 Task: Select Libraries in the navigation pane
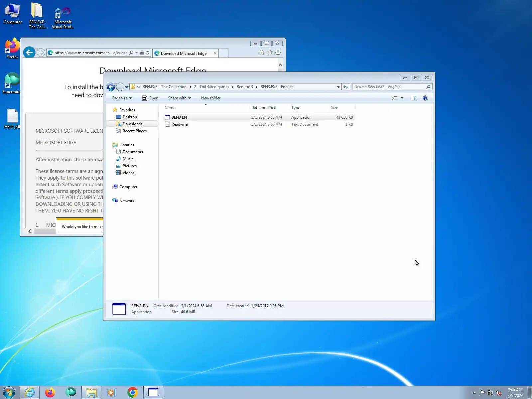(126, 145)
